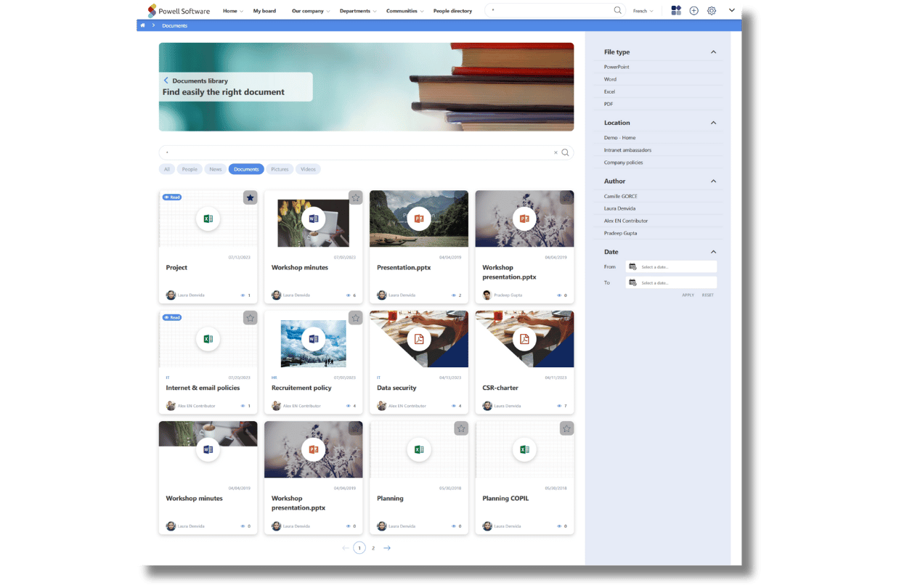Filter by PowerPoint file type
This screenshot has width=899, height=588.
(617, 67)
